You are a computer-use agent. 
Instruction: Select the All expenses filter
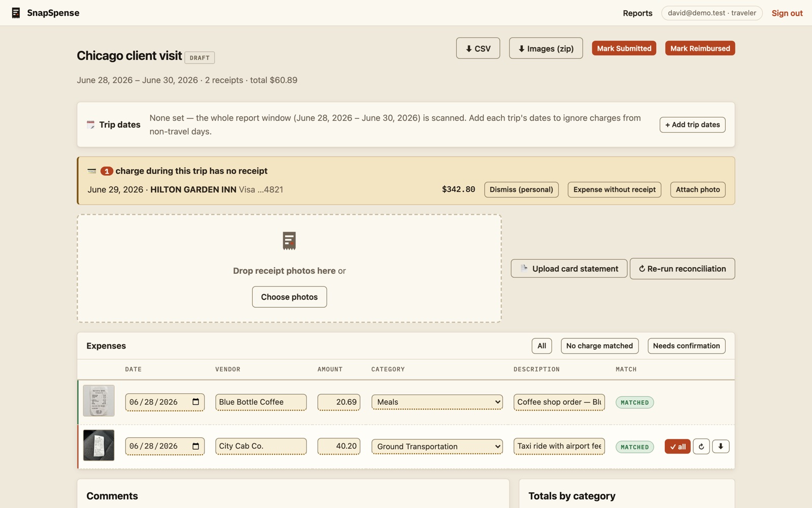542,346
